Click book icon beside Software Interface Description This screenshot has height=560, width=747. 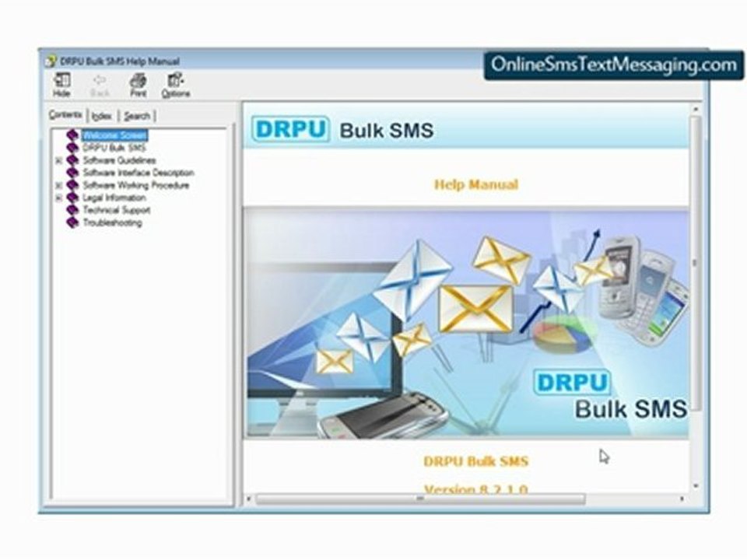(x=72, y=173)
